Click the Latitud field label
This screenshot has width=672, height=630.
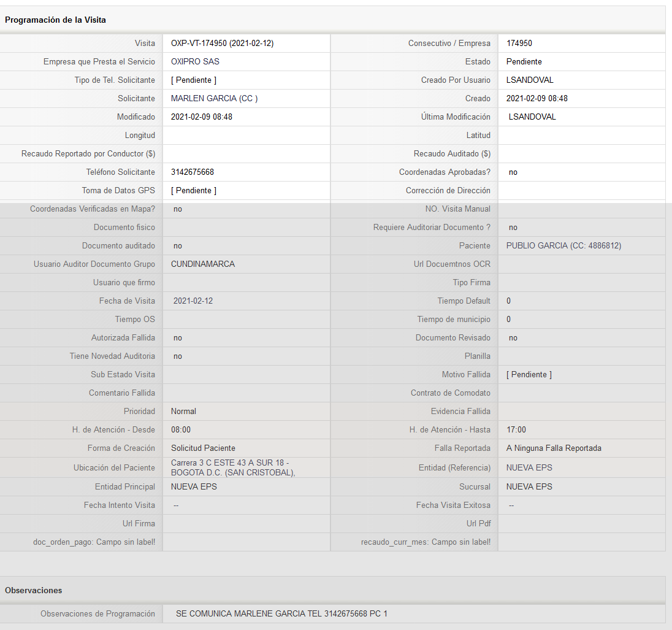478,136
